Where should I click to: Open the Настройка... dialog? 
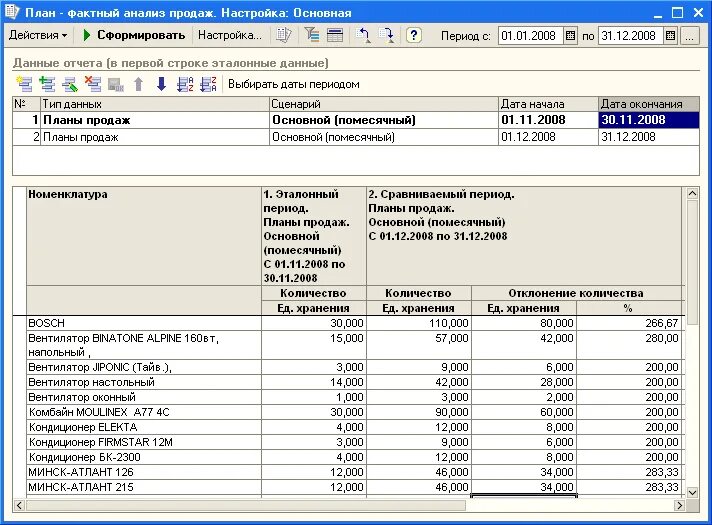pos(230,35)
